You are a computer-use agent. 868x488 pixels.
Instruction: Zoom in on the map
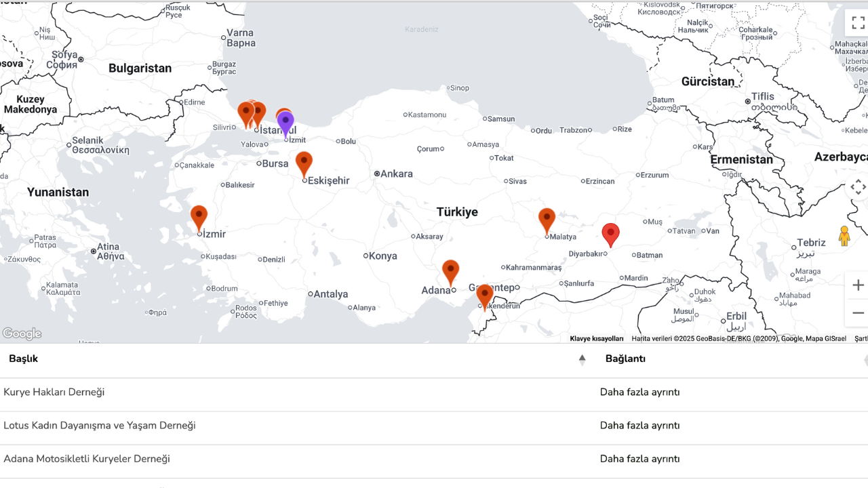tap(857, 285)
